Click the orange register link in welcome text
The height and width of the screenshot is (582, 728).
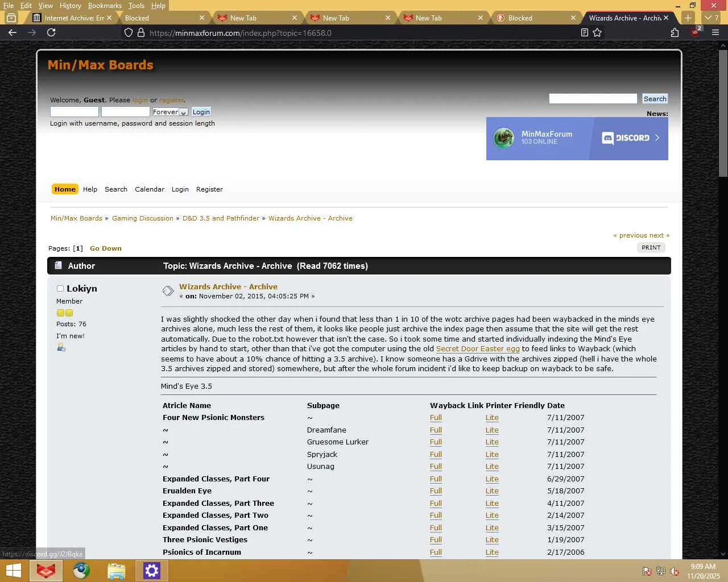[171, 100]
